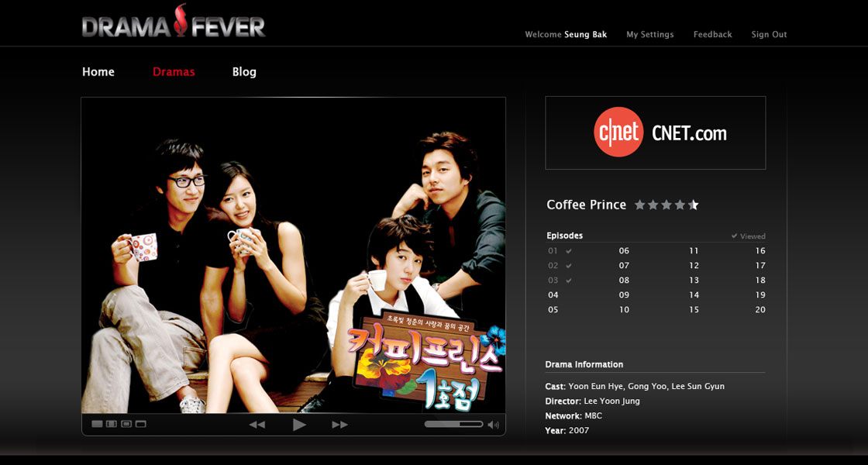Screen dimensions: 868x465
Task: Play episode 12
Action: click(694, 266)
